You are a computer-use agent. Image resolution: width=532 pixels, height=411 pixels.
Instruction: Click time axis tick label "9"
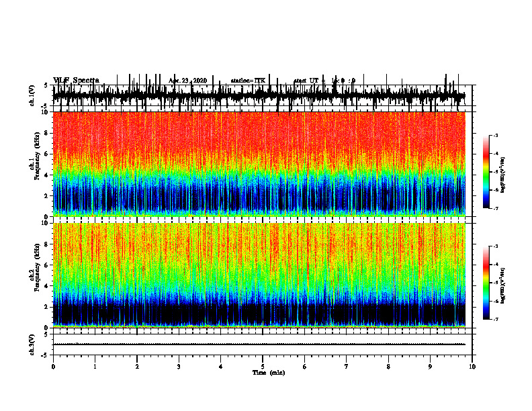pyautogui.click(x=430, y=367)
